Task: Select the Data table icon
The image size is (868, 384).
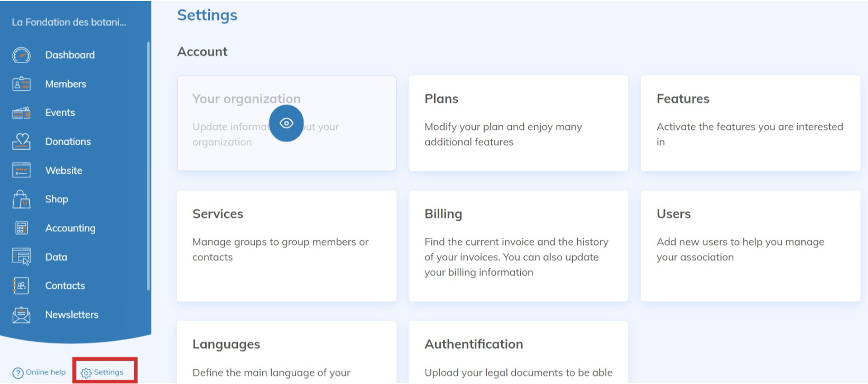Action: pyautogui.click(x=21, y=257)
